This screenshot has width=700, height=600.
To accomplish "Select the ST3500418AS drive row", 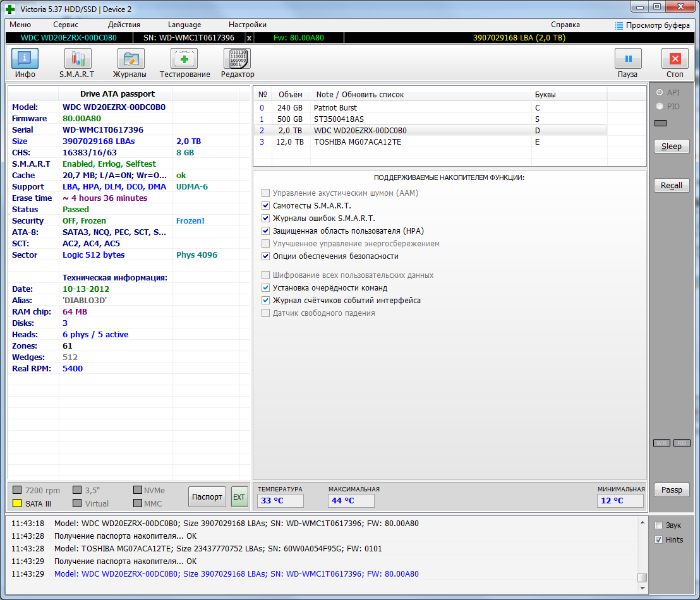I will point(430,119).
